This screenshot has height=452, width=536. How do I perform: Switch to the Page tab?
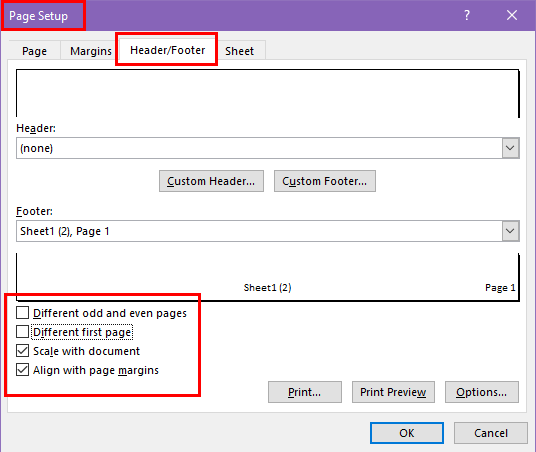35,51
